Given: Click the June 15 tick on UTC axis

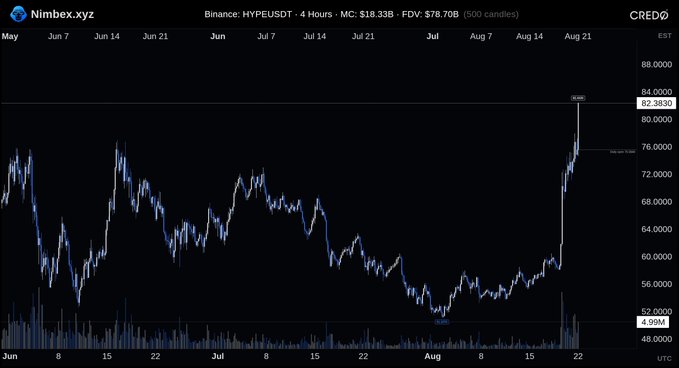Looking at the screenshot, I should (107, 356).
